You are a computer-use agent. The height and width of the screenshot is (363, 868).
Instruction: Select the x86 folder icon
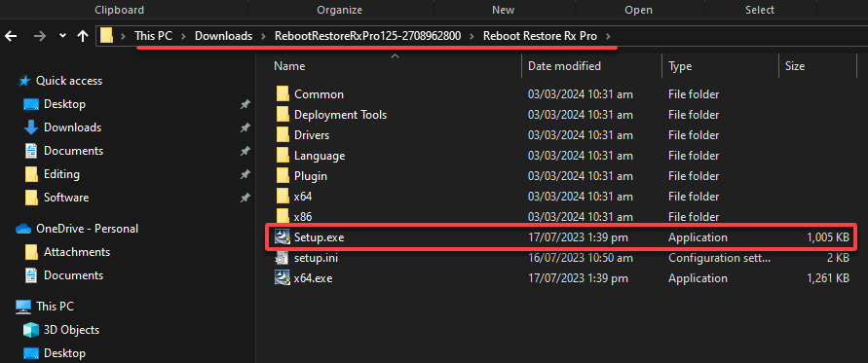[x=283, y=216]
